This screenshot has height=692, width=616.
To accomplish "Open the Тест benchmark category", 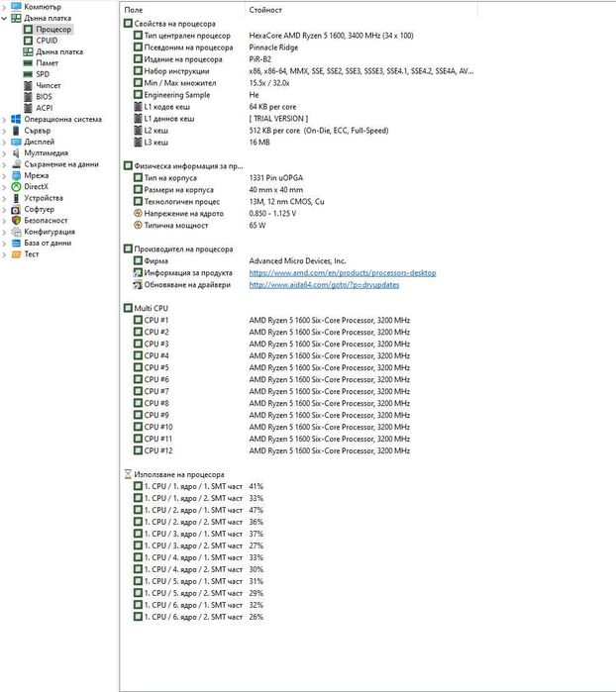I will [x=32, y=254].
